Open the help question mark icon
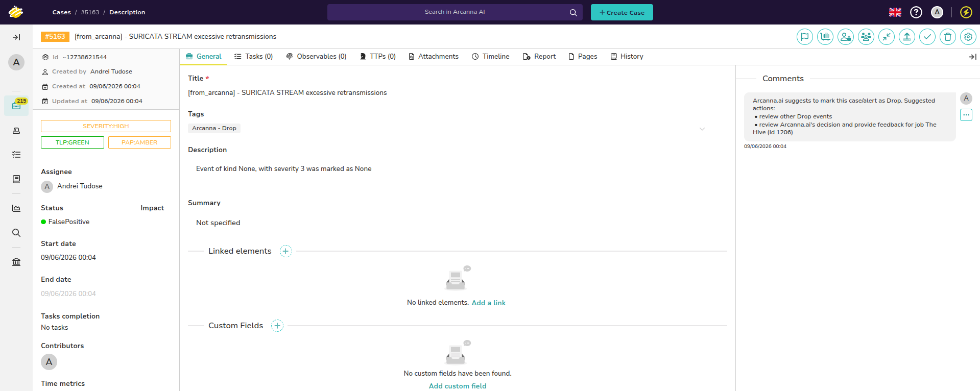Viewport: 980px width, 391px height. tap(916, 12)
